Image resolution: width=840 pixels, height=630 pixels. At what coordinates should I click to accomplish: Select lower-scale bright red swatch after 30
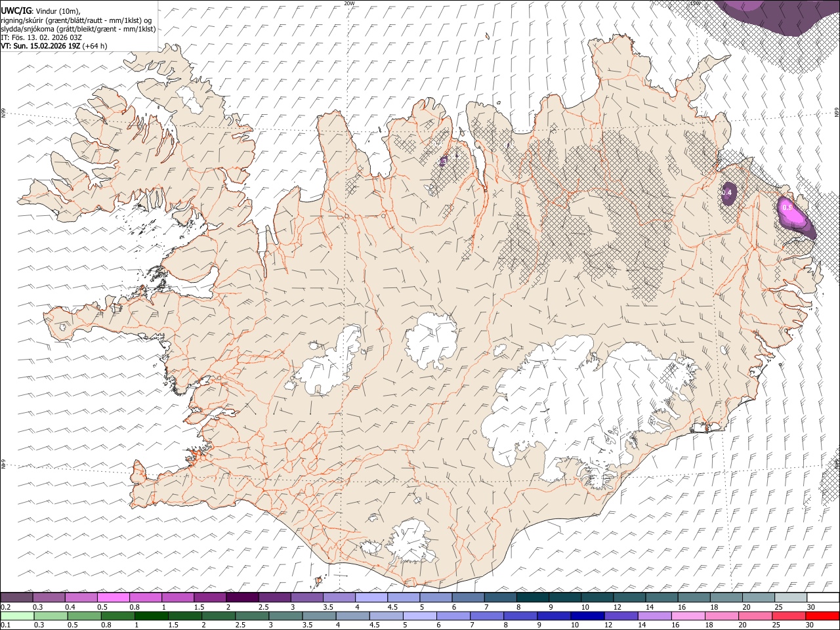tap(823, 616)
